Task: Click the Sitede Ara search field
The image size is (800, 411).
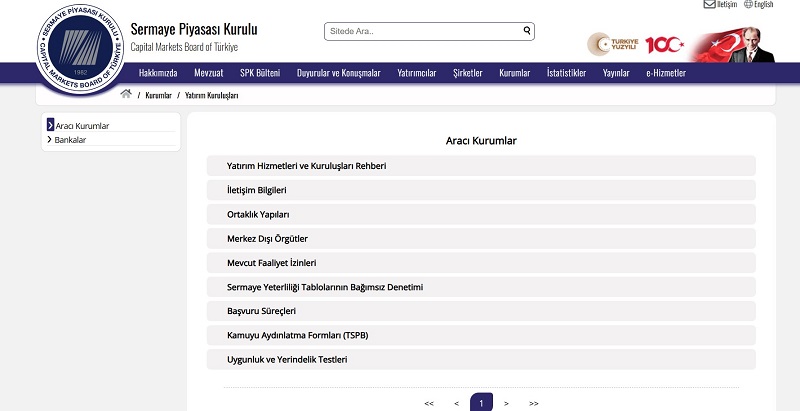Action: point(429,31)
